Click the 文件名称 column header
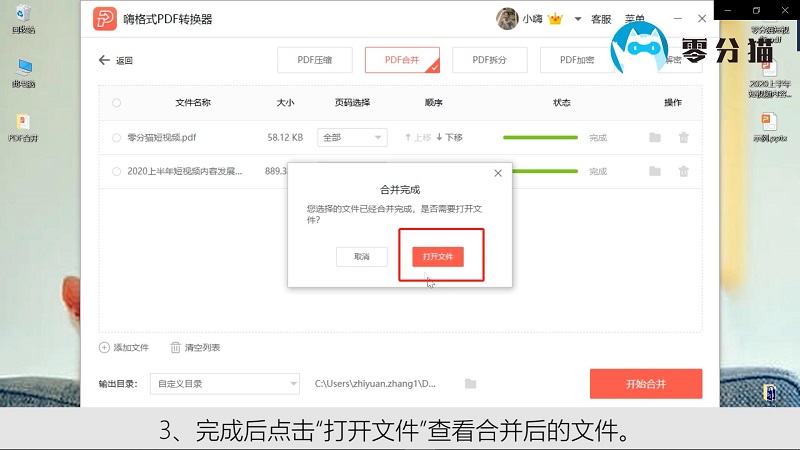This screenshot has width=800, height=450. [193, 103]
